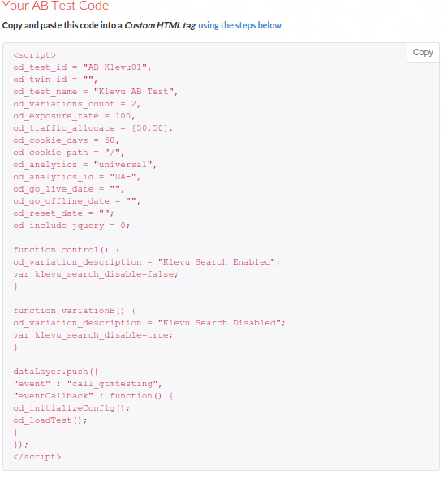Click the od_analytics_id "UA-" line
448x478 pixels.
[x=76, y=177]
